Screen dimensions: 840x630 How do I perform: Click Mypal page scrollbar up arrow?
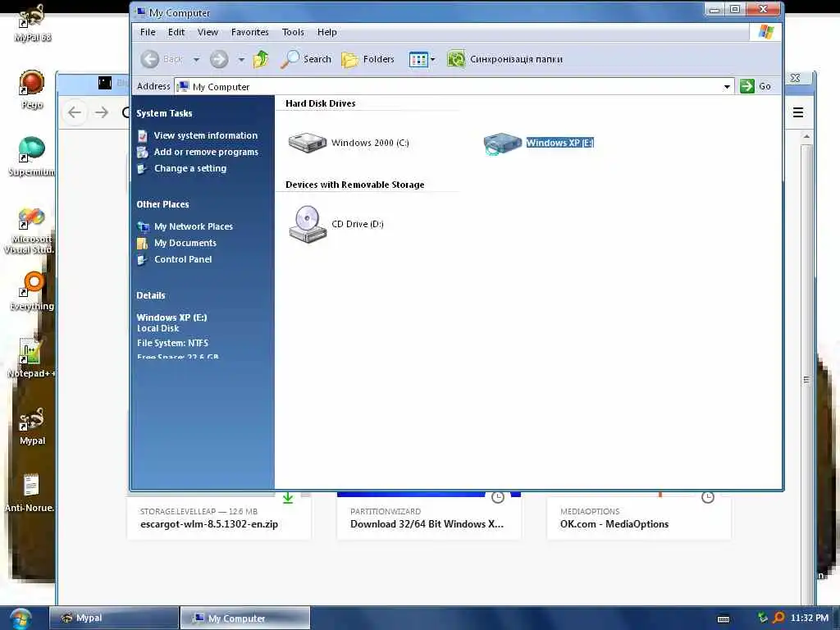click(x=806, y=137)
